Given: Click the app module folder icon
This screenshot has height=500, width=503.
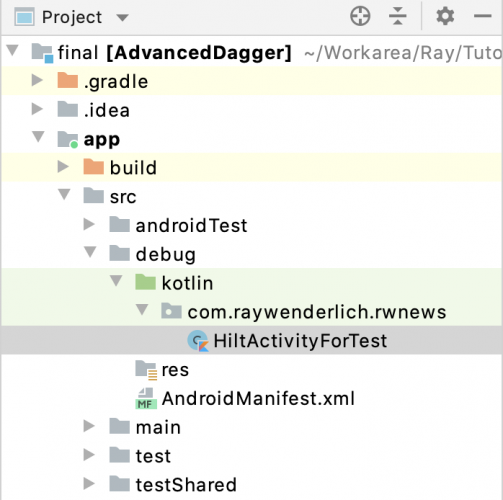Looking at the screenshot, I should [x=68, y=139].
